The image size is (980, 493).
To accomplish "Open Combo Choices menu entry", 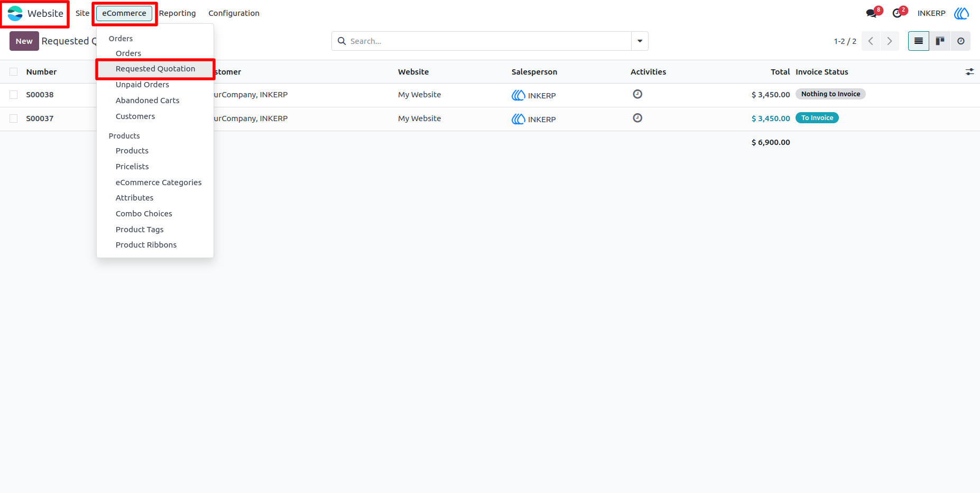I will point(144,214).
